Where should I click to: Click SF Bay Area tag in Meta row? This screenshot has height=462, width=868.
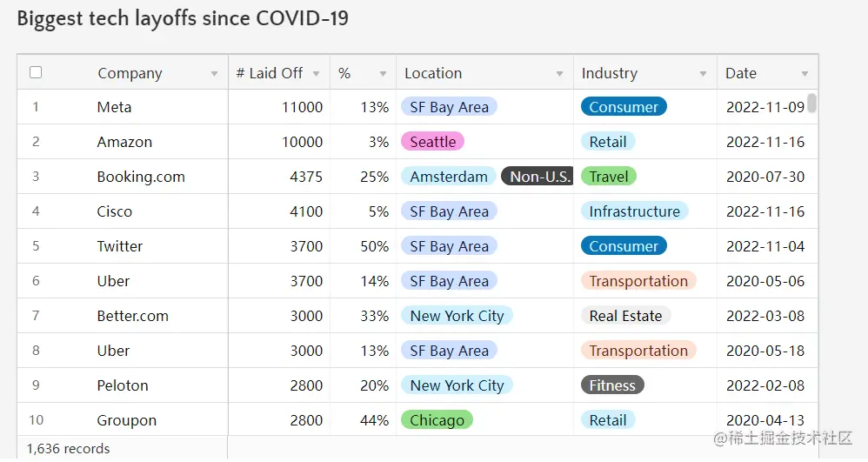[x=449, y=107]
